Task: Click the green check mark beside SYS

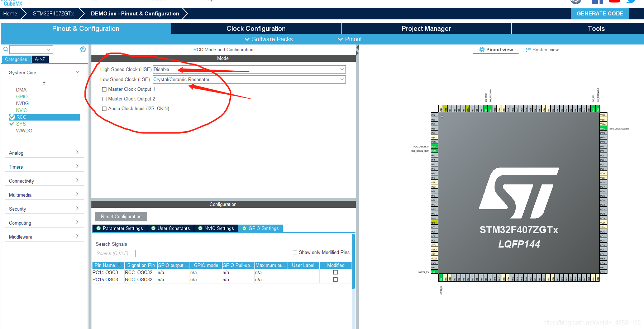Action: (12, 124)
